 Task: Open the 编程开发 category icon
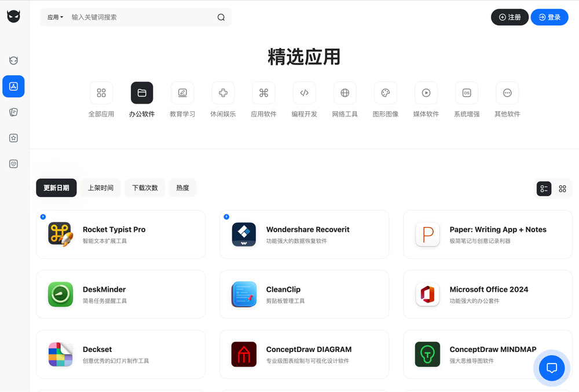pyautogui.click(x=304, y=93)
